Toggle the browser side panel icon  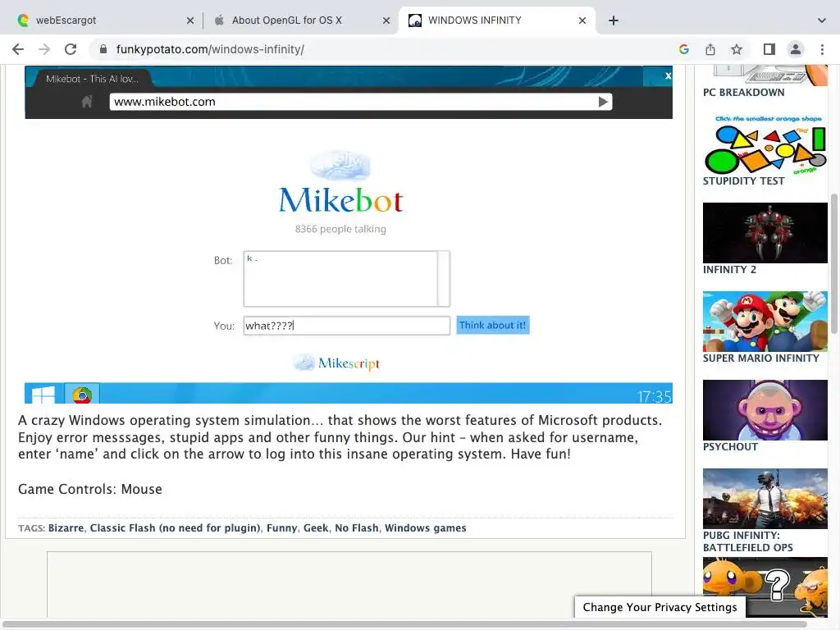pos(769,49)
